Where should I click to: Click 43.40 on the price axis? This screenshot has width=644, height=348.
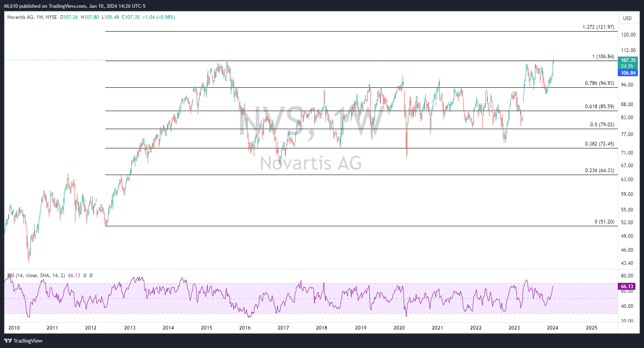pos(627,263)
